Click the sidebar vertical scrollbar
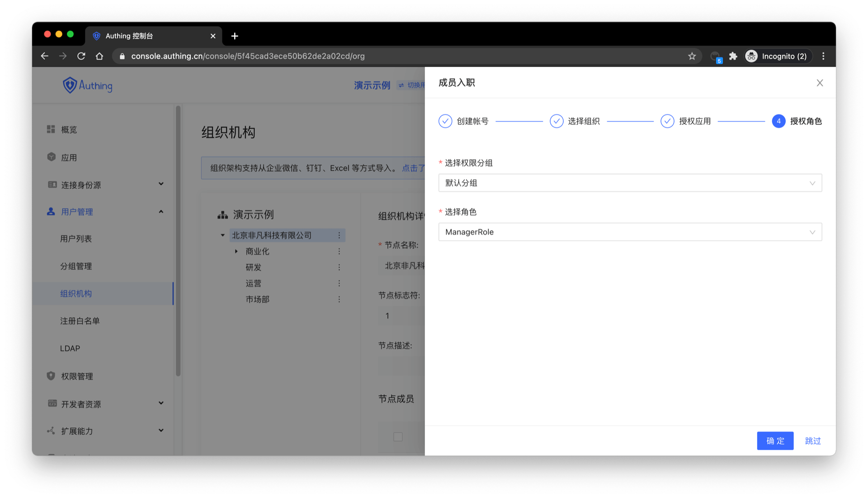 (178, 240)
